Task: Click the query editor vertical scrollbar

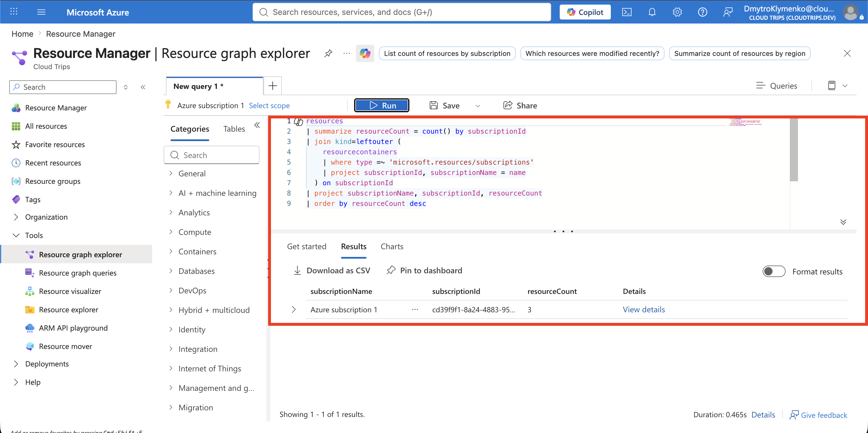Action: click(794, 150)
